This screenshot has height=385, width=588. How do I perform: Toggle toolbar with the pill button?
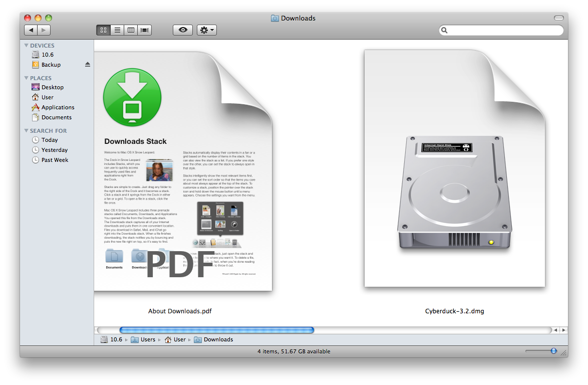click(x=559, y=18)
